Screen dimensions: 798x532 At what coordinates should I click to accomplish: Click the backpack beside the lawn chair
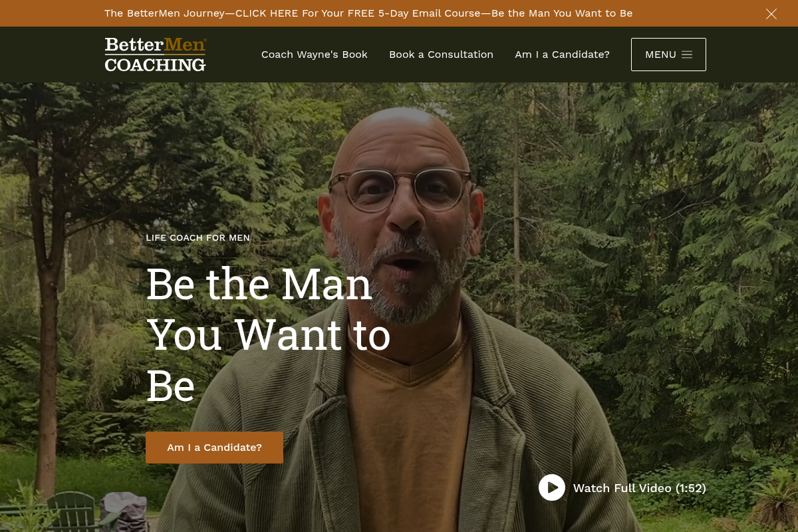pyautogui.click(x=124, y=511)
